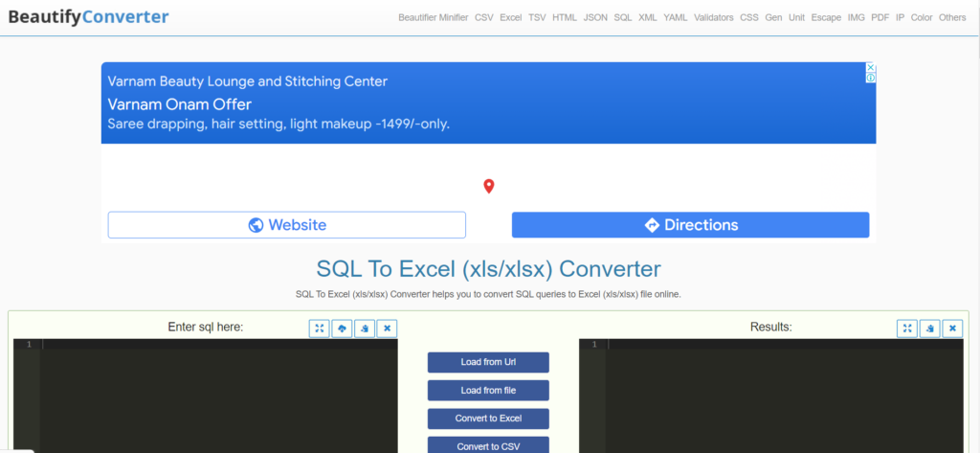This screenshot has height=453, width=980.
Task: Close the ad with the X icon
Action: 871,68
